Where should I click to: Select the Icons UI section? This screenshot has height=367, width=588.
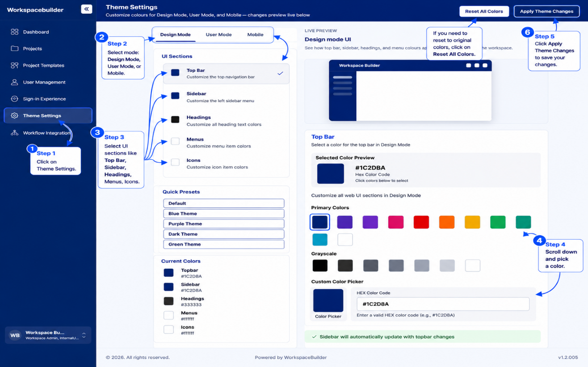coord(226,164)
